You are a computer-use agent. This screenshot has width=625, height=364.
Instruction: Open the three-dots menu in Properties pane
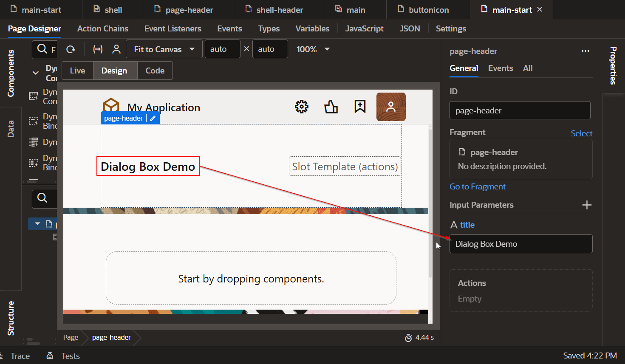click(585, 51)
